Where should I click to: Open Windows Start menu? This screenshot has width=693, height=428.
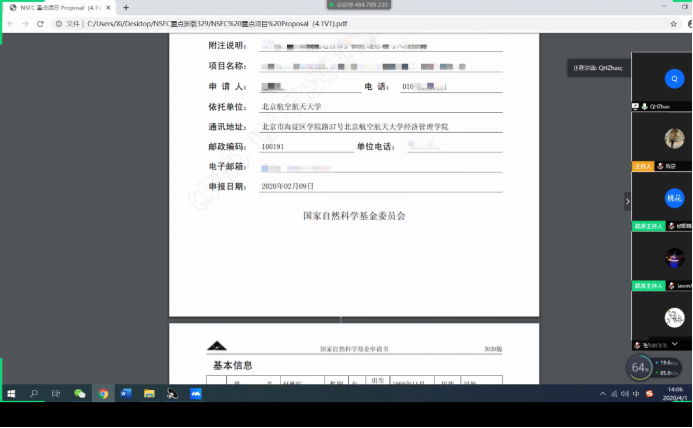pos(11,394)
